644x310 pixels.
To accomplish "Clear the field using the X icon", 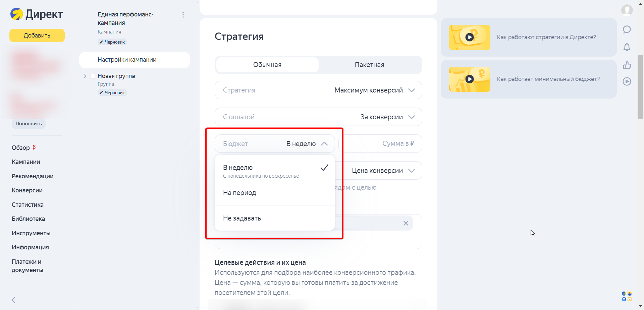I will [406, 223].
